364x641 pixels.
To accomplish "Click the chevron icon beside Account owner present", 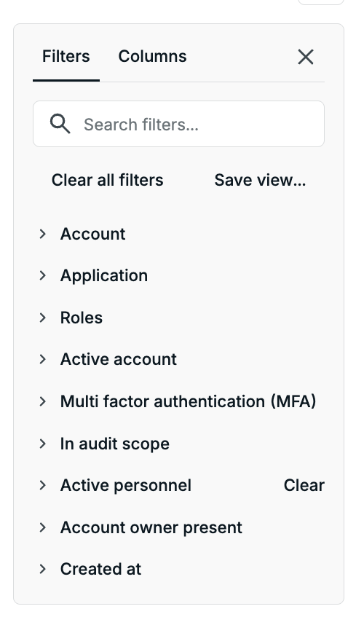I will [x=42, y=527].
